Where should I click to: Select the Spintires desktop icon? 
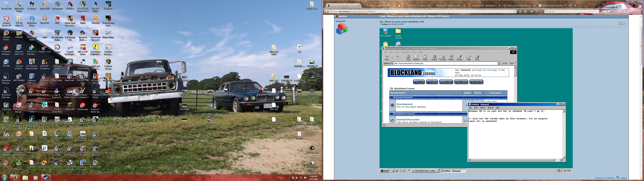point(83,120)
